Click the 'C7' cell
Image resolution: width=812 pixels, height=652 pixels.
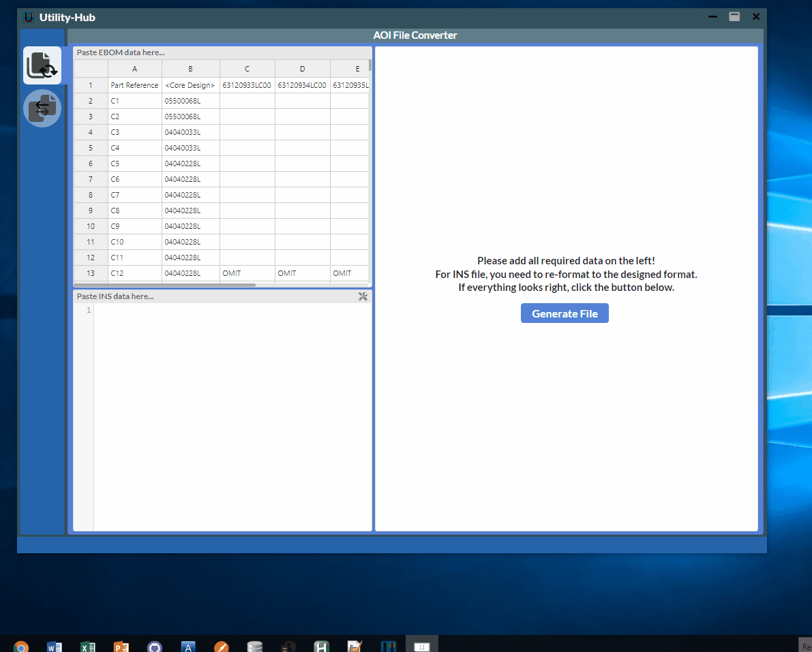pyautogui.click(x=134, y=195)
